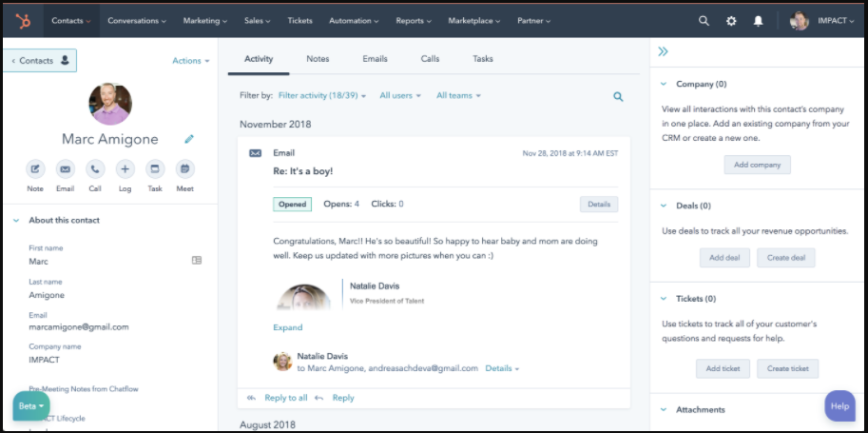Viewport: 868px width, 433px height.
Task: Edit contact name with pencil icon
Action: (189, 139)
